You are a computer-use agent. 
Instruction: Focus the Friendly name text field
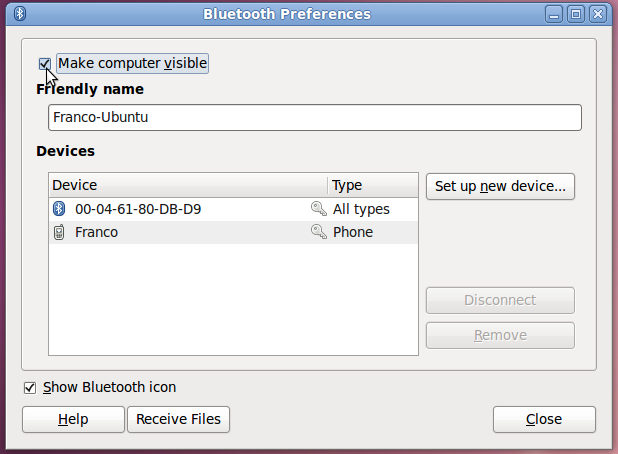point(314,117)
